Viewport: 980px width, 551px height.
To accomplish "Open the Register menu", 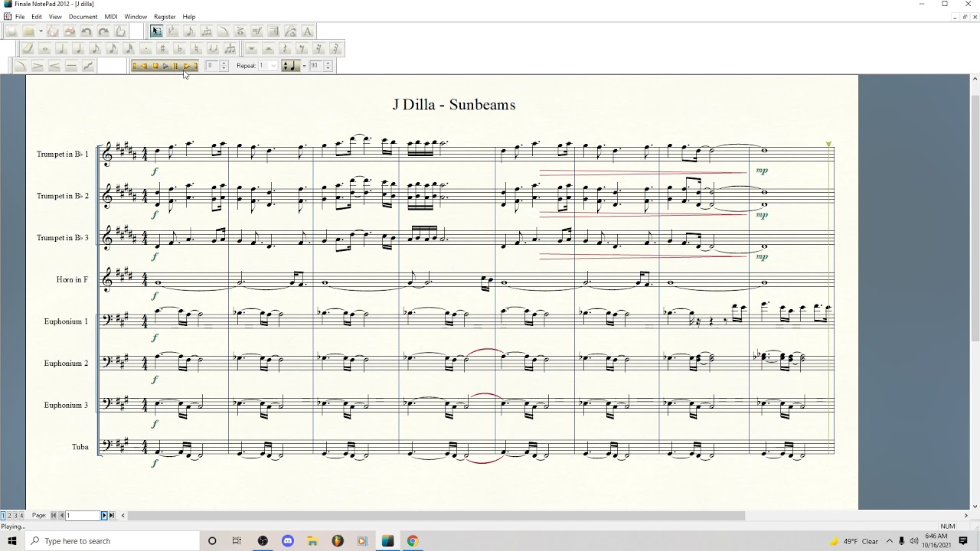I will 165,17.
